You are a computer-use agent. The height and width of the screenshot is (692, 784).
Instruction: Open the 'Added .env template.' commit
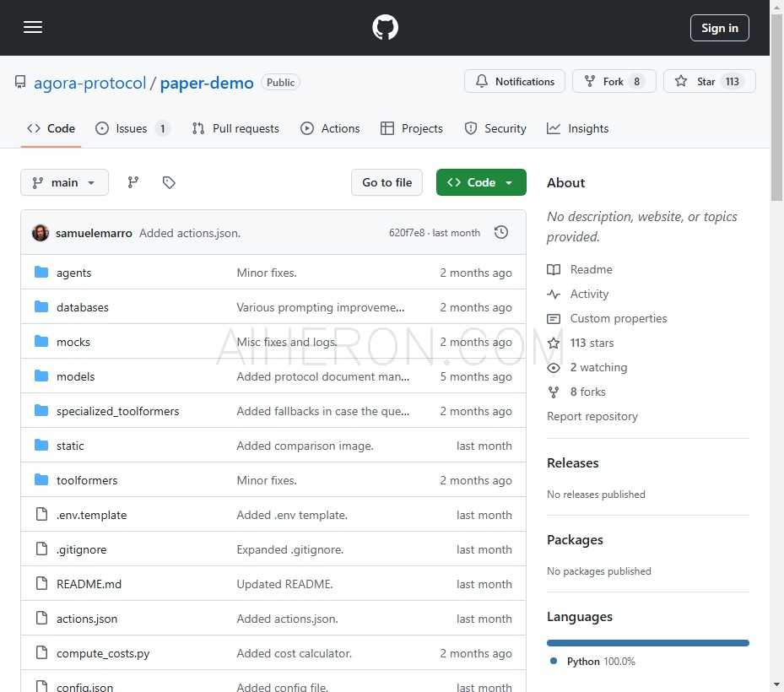[x=292, y=515]
